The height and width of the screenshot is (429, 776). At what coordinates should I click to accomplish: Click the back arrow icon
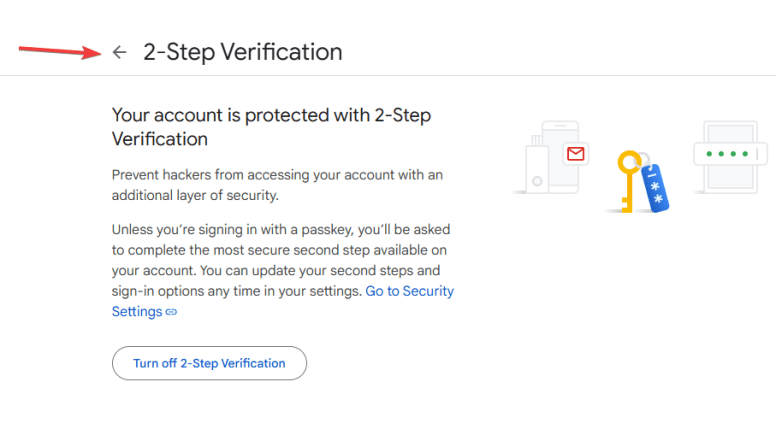click(120, 52)
